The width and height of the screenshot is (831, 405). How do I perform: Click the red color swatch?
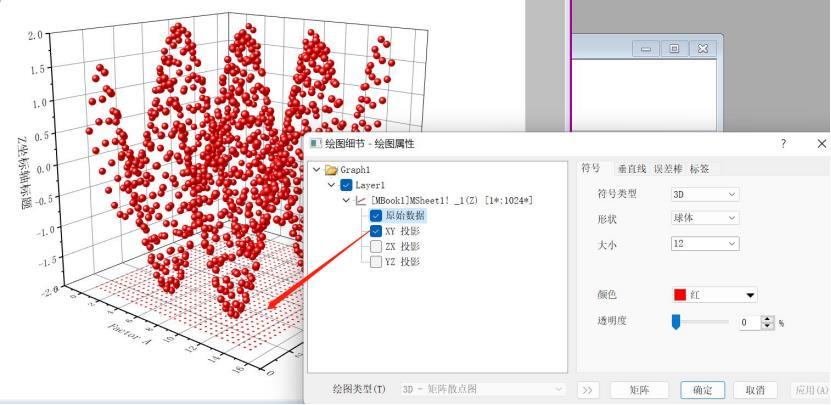tap(680, 295)
